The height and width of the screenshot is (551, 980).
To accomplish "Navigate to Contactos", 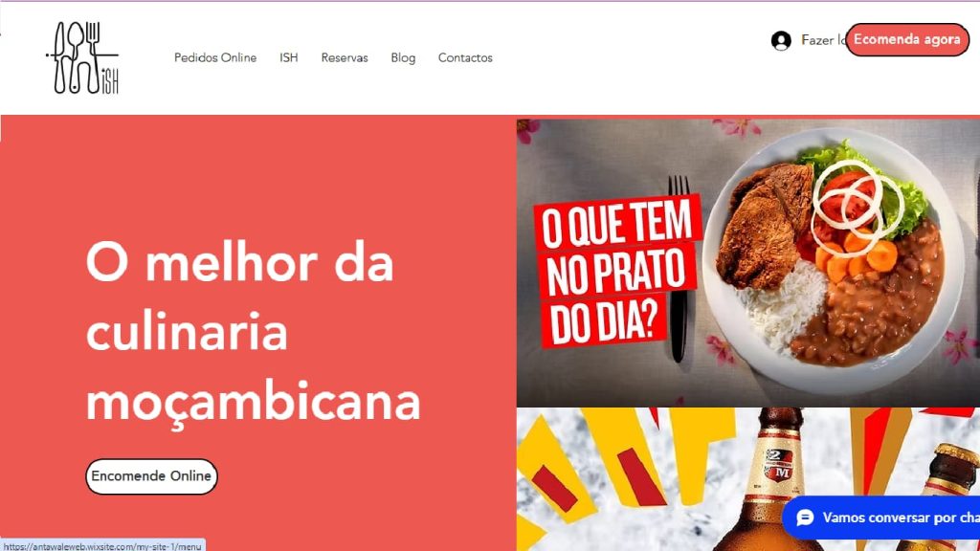I will (x=465, y=57).
